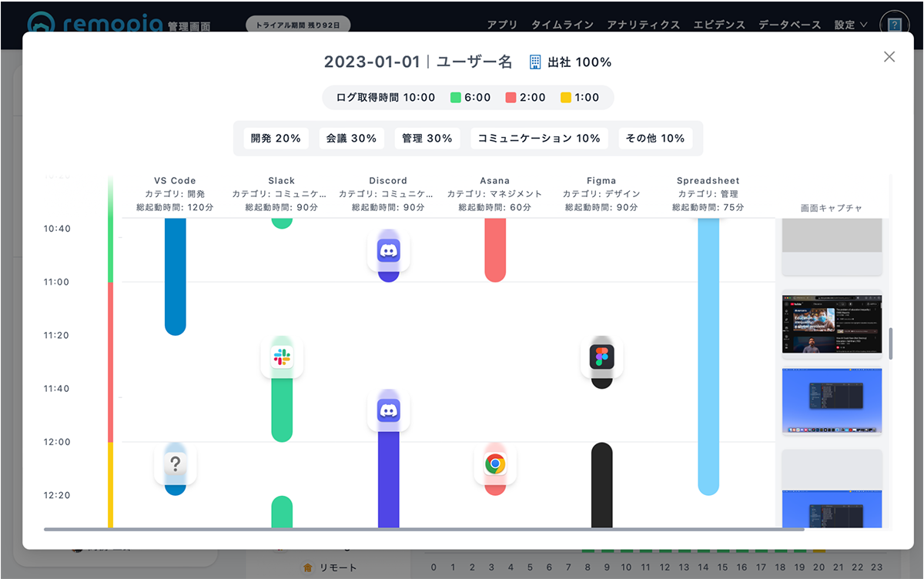
Task: Select the 開発 20% category chip
Action: tap(276, 139)
